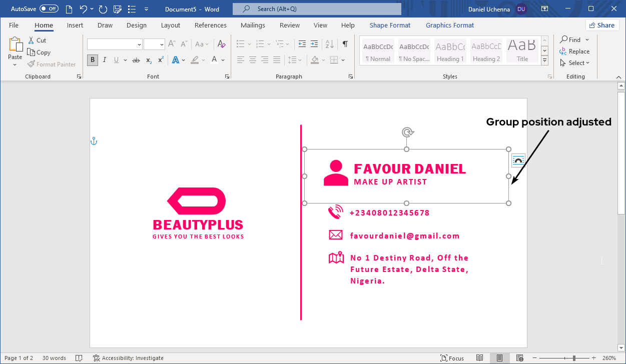The width and height of the screenshot is (626, 364).
Task: Click the Undo icon in quick access toolbar
Action: point(83,8)
